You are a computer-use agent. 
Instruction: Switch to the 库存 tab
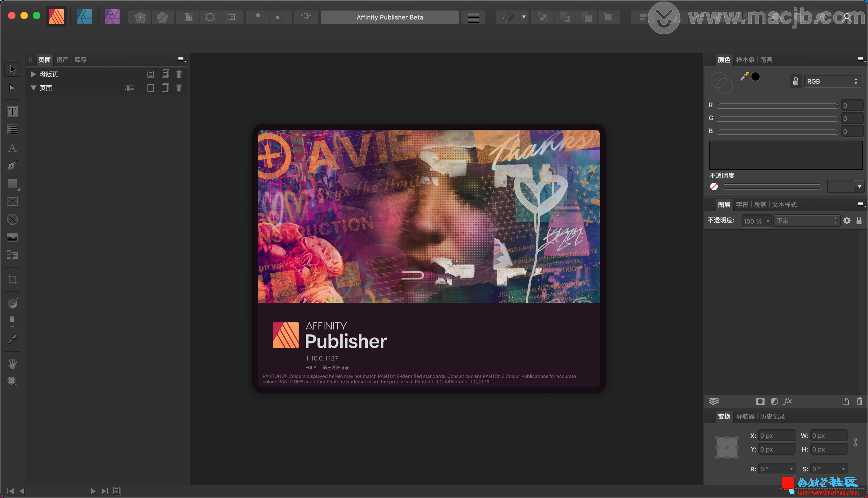pyautogui.click(x=80, y=60)
